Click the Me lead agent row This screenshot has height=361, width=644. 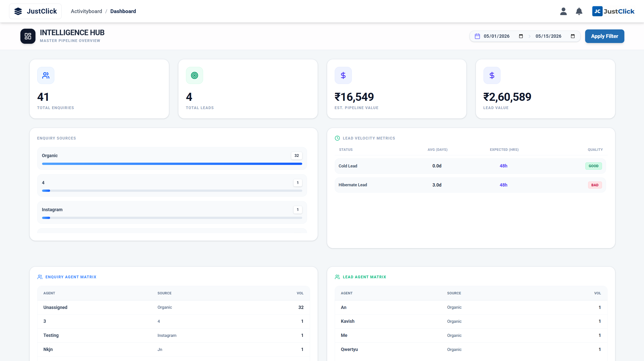tap(471, 335)
